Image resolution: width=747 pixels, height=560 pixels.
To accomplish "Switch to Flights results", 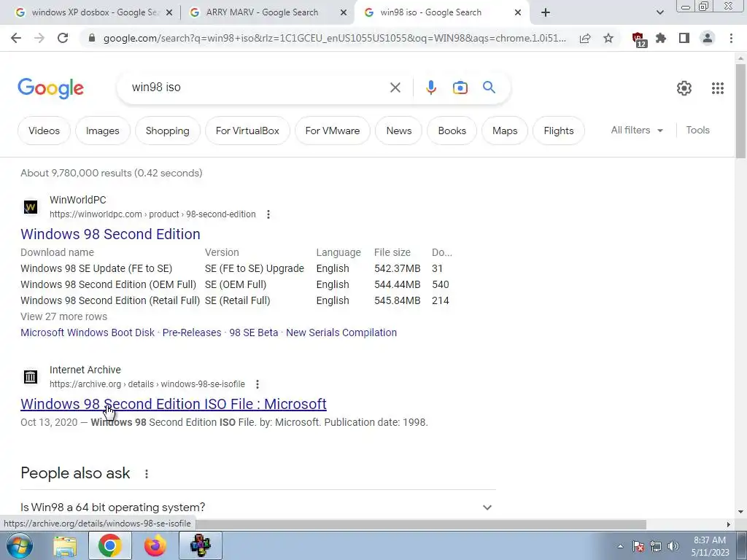I will pyautogui.click(x=558, y=131).
